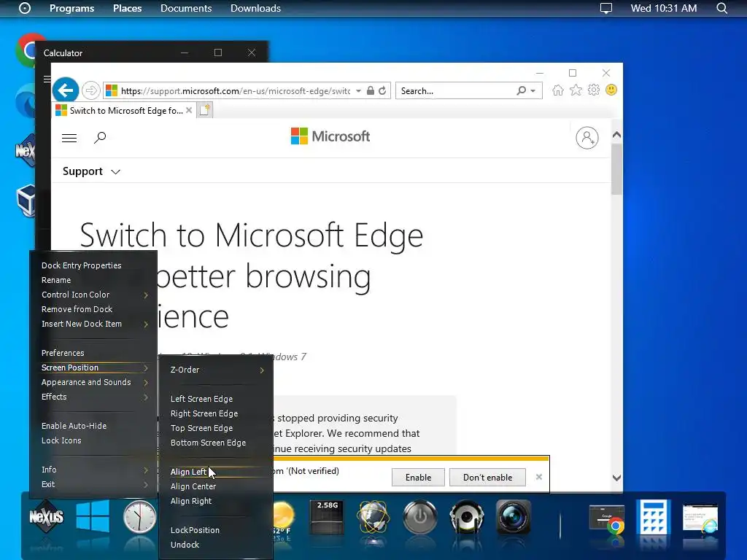
Task: Click the magnifier search icon on Microsoft page
Action: 99,138
